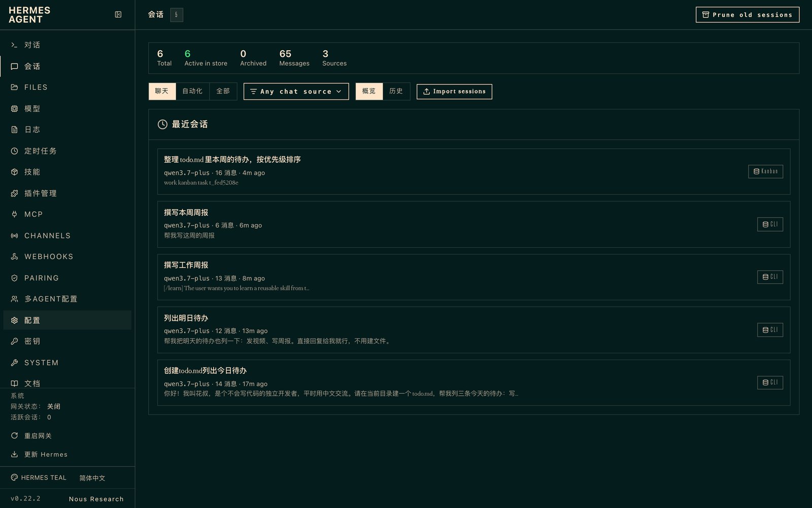The image size is (812, 508).
Task: Click the 会话 chat bubble icon
Action: click(14, 67)
